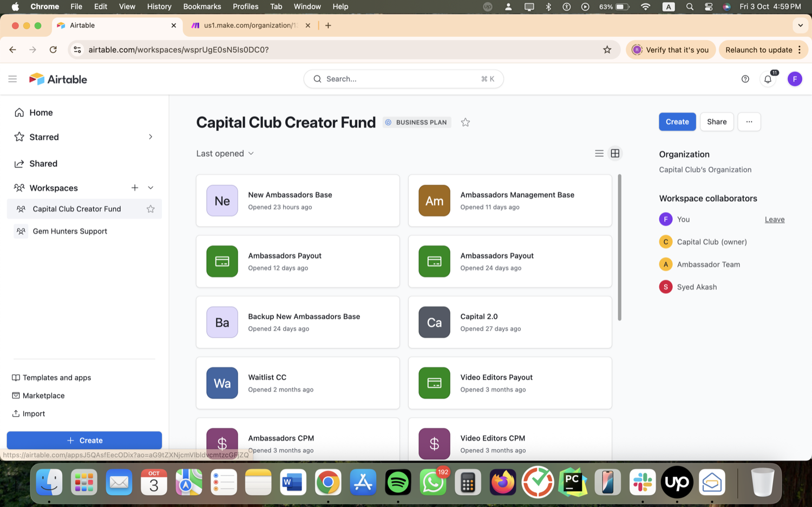Open a new browser tab
This screenshot has width=812, height=507.
pos(328,25)
